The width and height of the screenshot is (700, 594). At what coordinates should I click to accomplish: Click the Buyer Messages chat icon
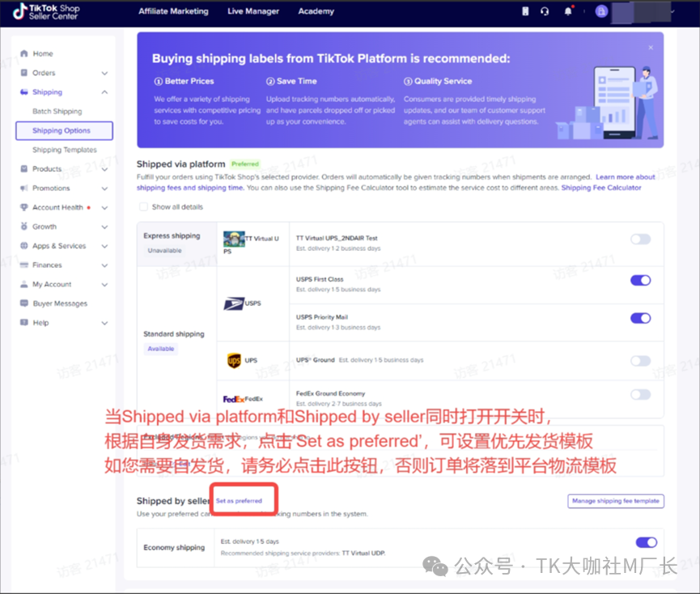(25, 303)
